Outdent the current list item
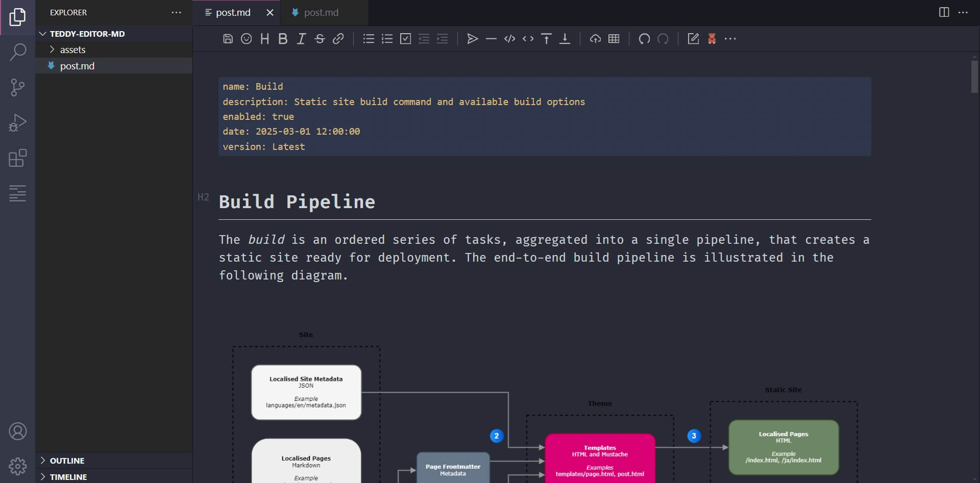980x483 pixels. click(x=424, y=39)
